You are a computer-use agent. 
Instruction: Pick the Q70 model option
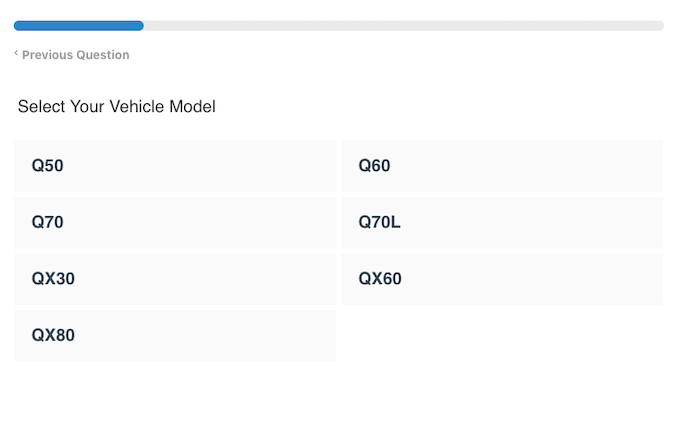pos(175,222)
